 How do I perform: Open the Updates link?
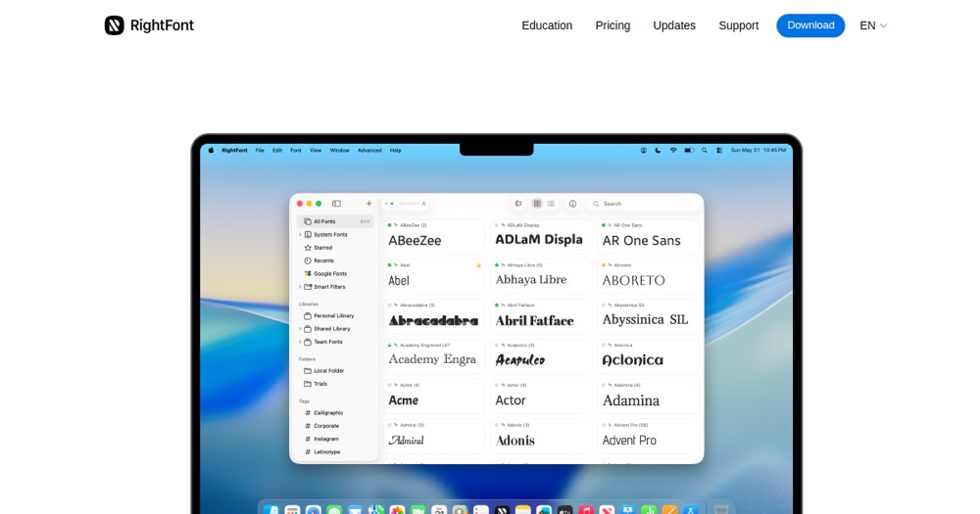coord(674,25)
